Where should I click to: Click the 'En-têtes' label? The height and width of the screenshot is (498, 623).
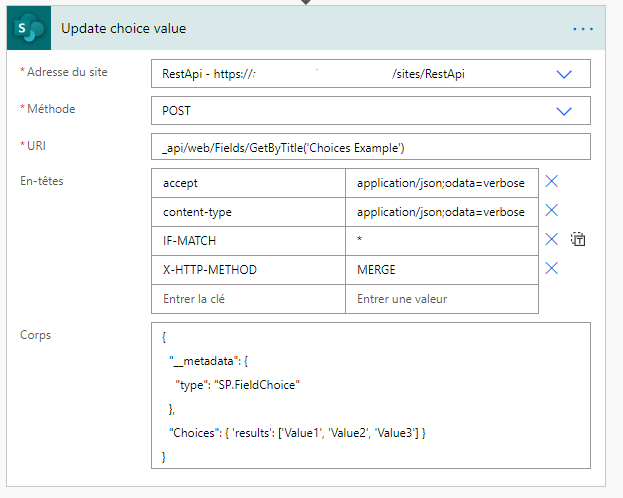click(x=42, y=181)
